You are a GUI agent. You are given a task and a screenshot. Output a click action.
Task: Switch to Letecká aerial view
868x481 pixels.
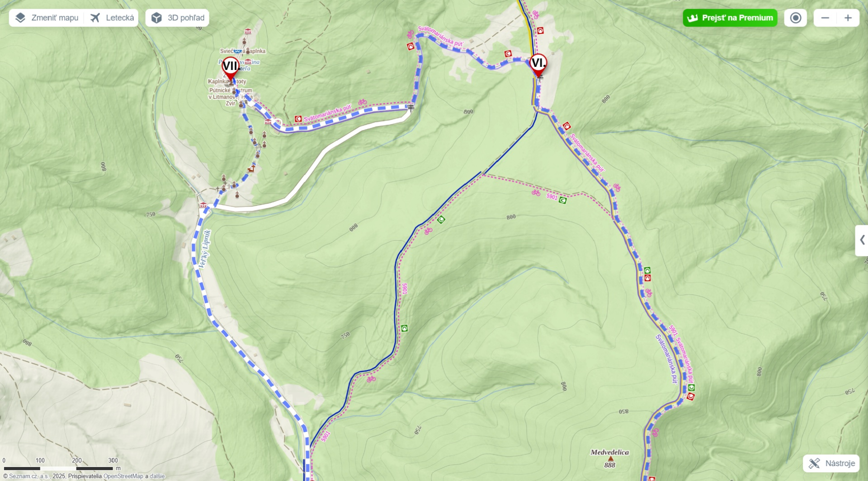pyautogui.click(x=112, y=18)
